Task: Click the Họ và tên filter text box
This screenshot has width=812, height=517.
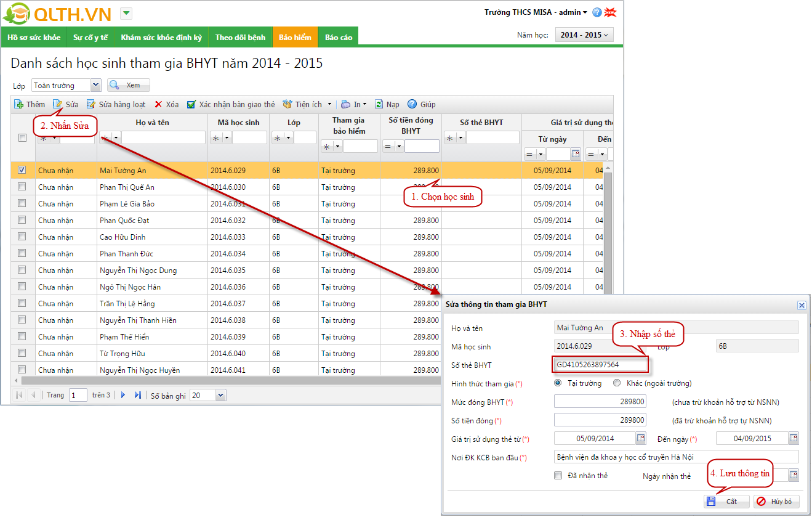Action: 163,137
